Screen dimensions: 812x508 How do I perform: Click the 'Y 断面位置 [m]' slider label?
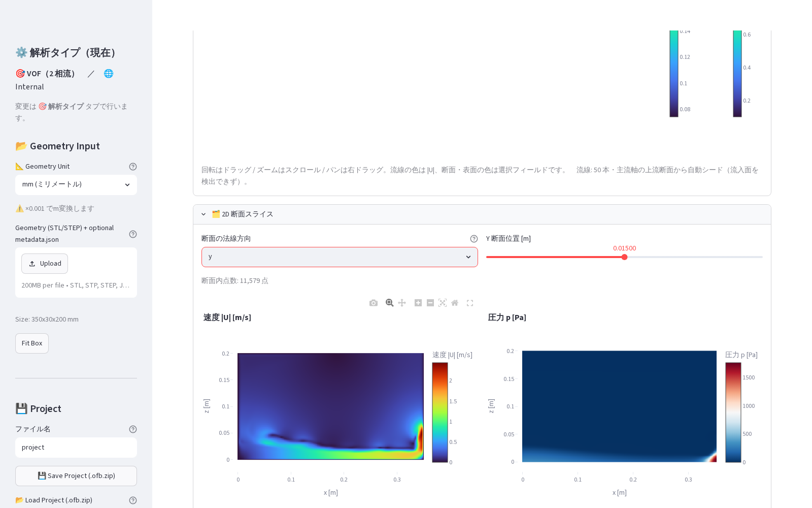(x=509, y=239)
